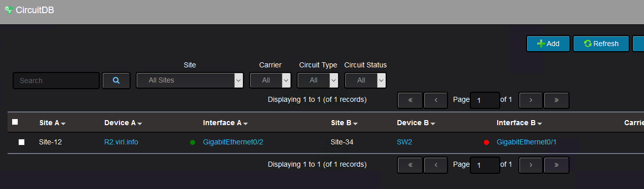
Task: Click the red status dot beside GigabitEthernet0/1
Action: tap(487, 142)
